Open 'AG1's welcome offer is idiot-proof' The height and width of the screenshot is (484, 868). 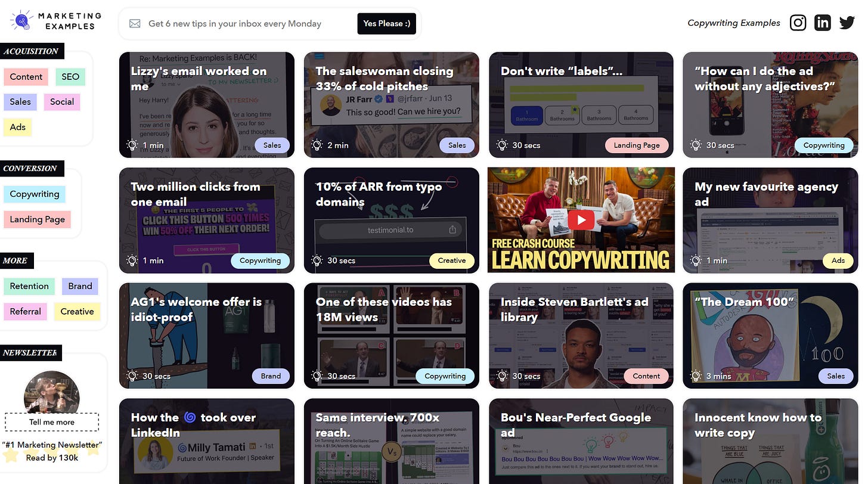(207, 336)
